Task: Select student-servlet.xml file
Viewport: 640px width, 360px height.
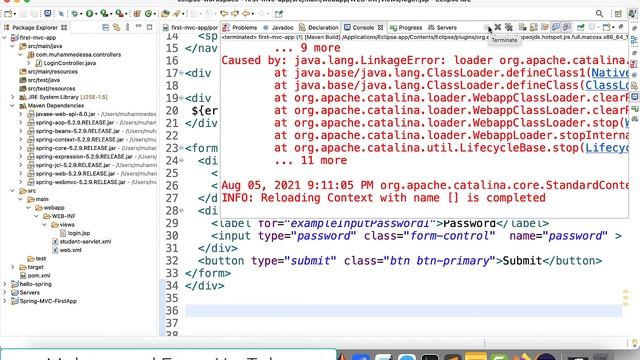Action: coord(81,242)
